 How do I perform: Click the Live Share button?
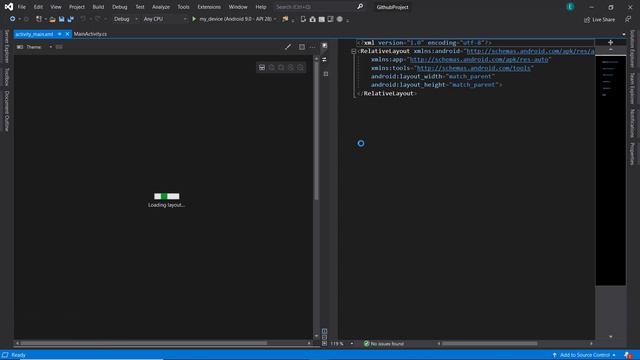pos(599,20)
